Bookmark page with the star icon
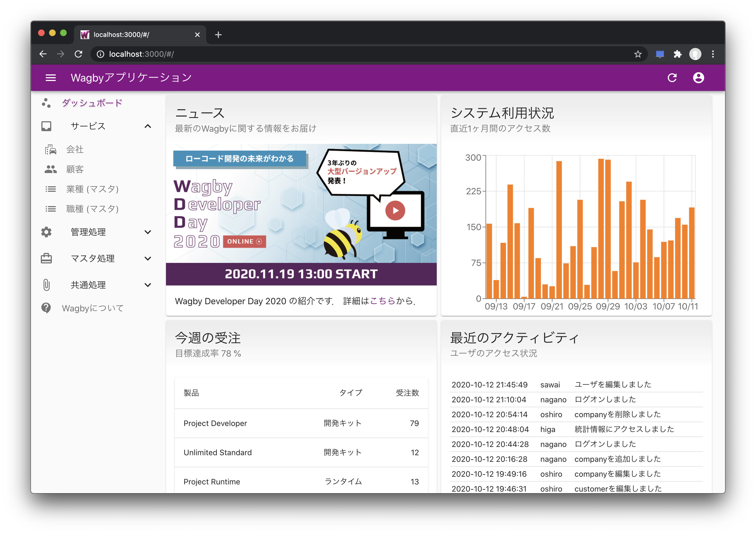Screen dimensions: 756x534 [638, 54]
